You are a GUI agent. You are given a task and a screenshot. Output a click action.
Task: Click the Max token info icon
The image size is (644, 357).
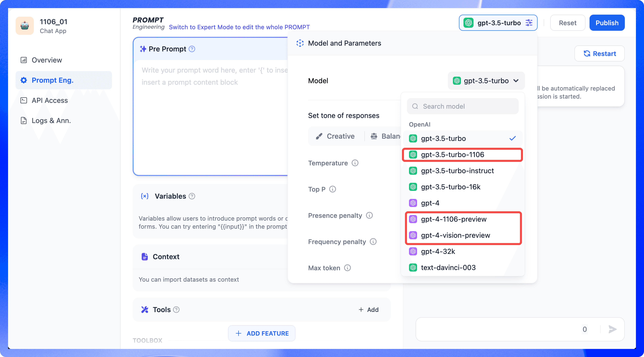(347, 268)
